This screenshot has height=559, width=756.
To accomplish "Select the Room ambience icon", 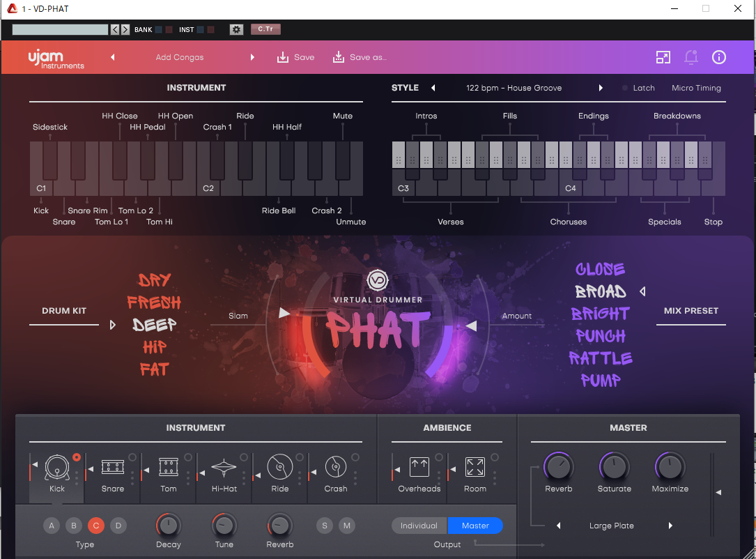I will click(475, 468).
